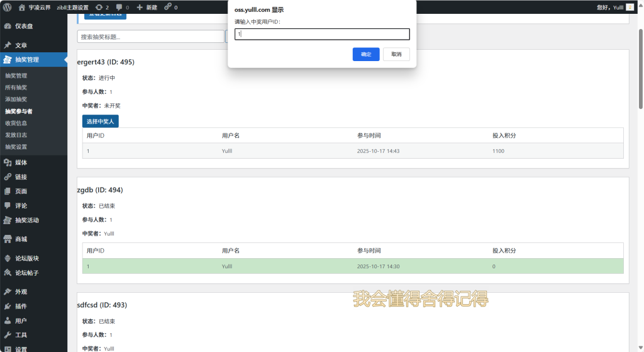644x352 pixels.
Task: Click the 中奖用户ID input field in dialog
Action: point(322,34)
